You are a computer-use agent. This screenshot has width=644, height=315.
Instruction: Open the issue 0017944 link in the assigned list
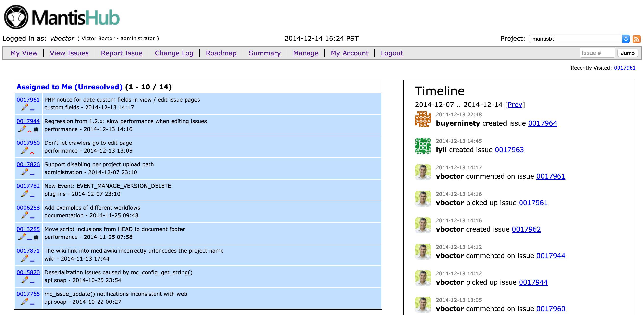tap(28, 121)
